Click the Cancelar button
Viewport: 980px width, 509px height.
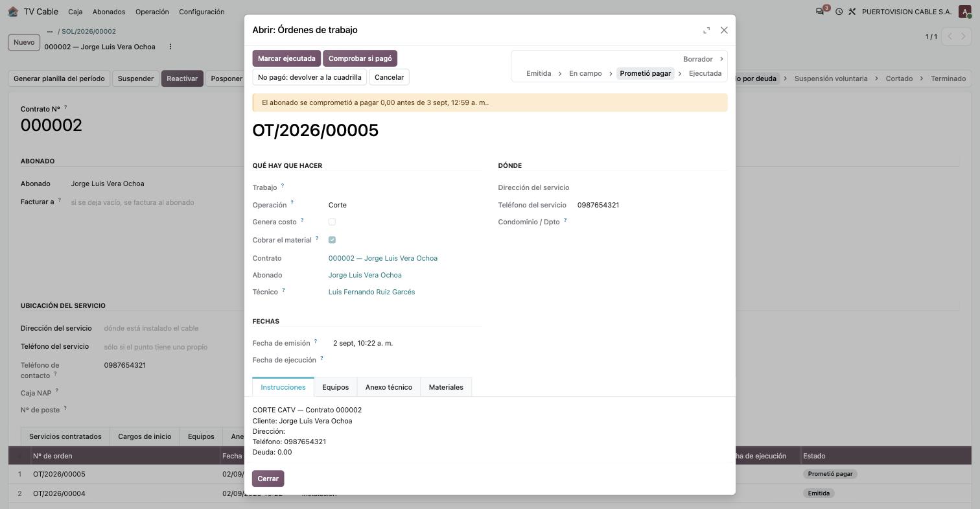pos(389,77)
